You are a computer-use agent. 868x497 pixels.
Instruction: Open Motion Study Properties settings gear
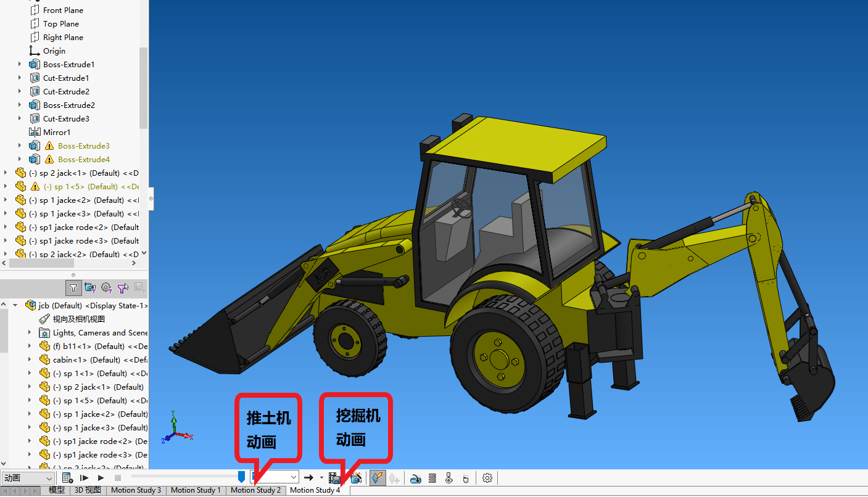tap(487, 477)
